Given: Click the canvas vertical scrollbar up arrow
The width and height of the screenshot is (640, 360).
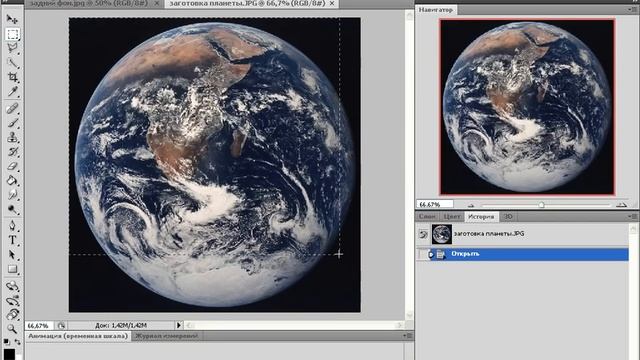Looking at the screenshot, I should point(409,16).
